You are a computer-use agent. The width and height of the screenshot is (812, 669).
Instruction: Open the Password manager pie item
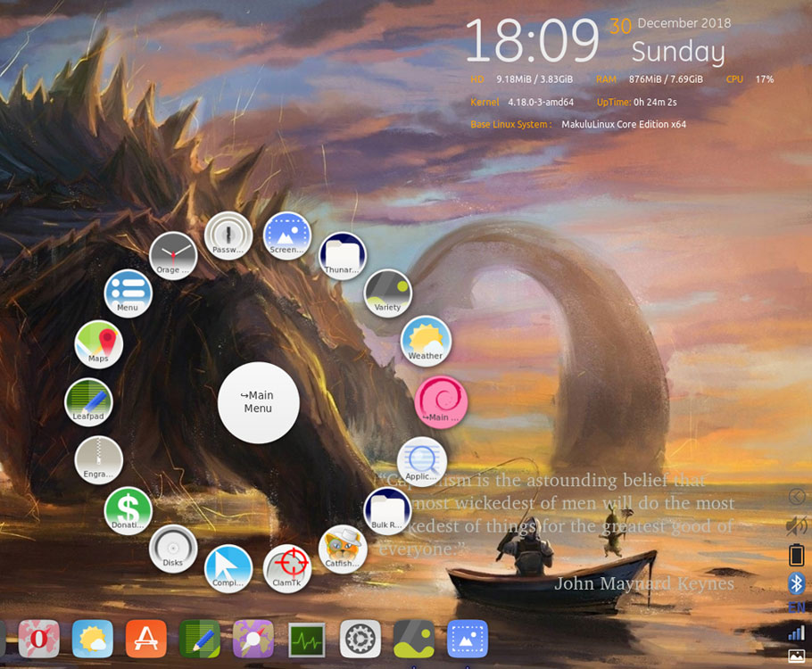point(228,235)
